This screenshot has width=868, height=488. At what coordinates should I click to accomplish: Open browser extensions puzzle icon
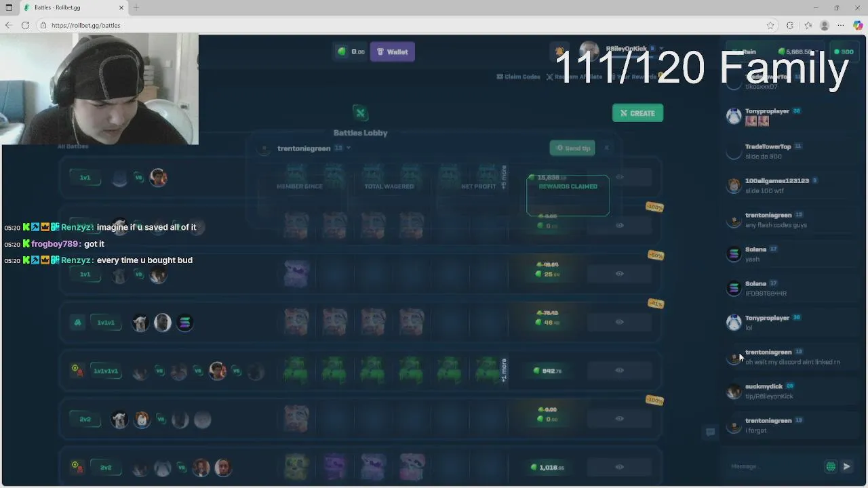pyautogui.click(x=790, y=25)
